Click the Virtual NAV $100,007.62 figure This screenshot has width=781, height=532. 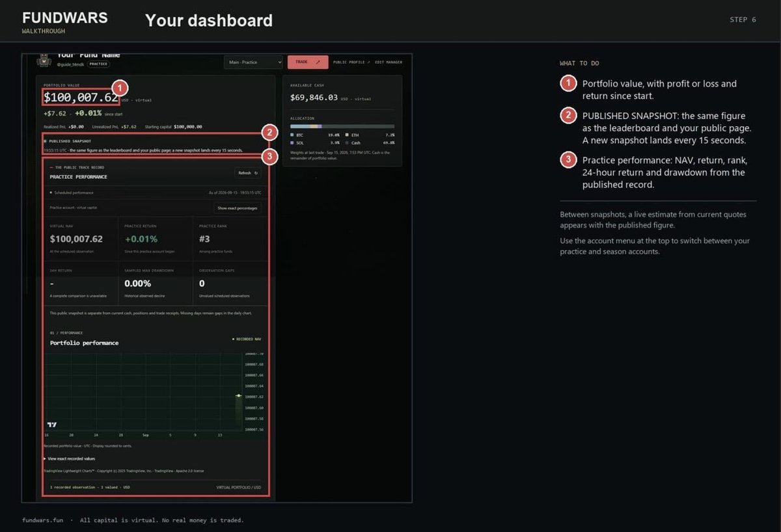(76, 239)
